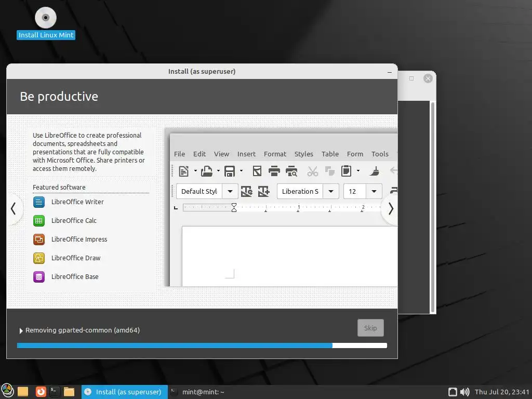Click the installation progress bar
Screen dimensions: 532x399
(x=202, y=345)
